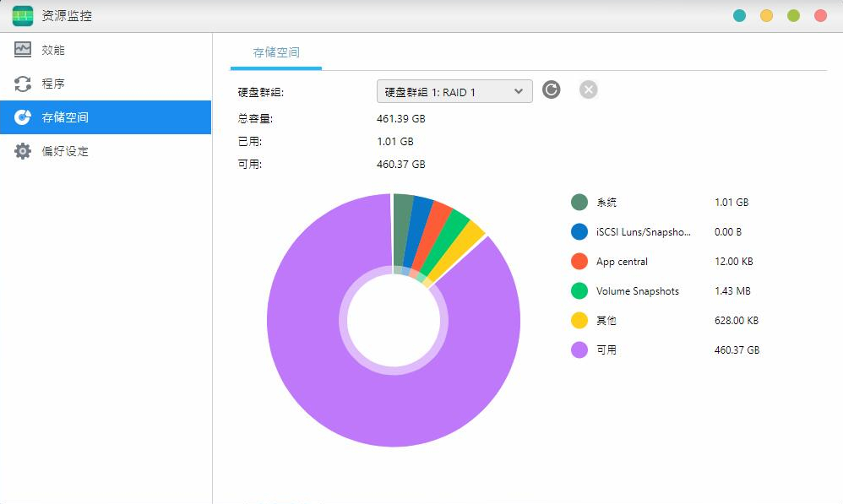
Task: Open the 硬盘群组 RAID 1 dropdown
Action: (454, 91)
